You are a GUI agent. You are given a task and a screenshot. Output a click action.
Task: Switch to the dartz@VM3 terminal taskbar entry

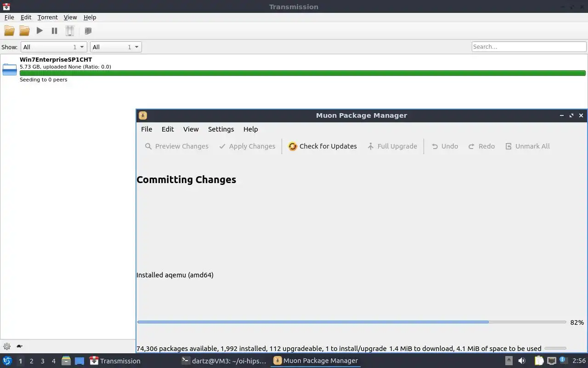pos(224,361)
